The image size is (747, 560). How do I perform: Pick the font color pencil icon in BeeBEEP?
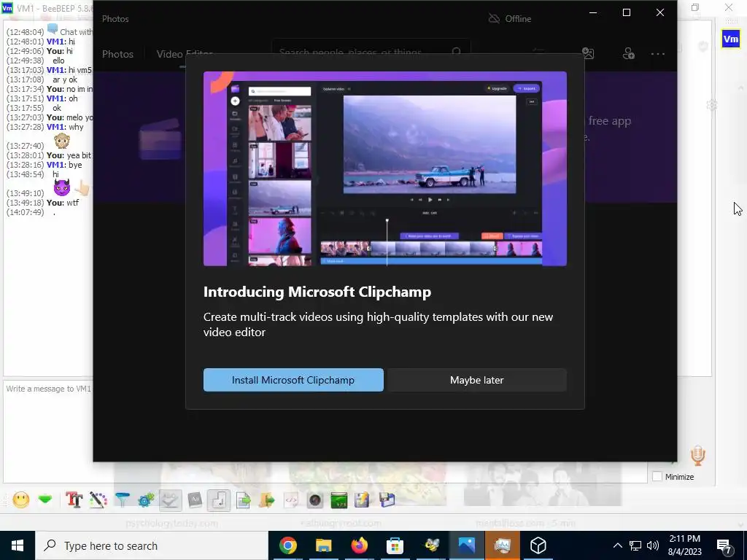pos(98,500)
